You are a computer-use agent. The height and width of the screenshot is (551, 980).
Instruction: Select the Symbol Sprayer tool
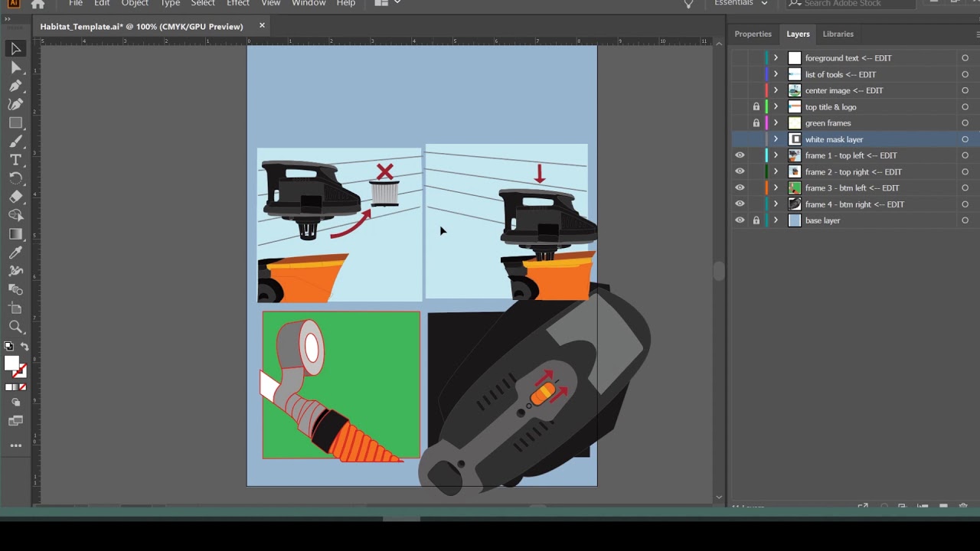[15, 271]
